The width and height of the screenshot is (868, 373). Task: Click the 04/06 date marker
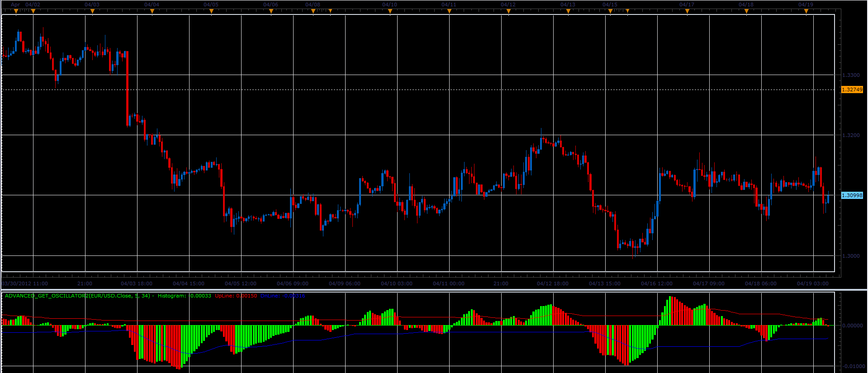tap(271, 11)
